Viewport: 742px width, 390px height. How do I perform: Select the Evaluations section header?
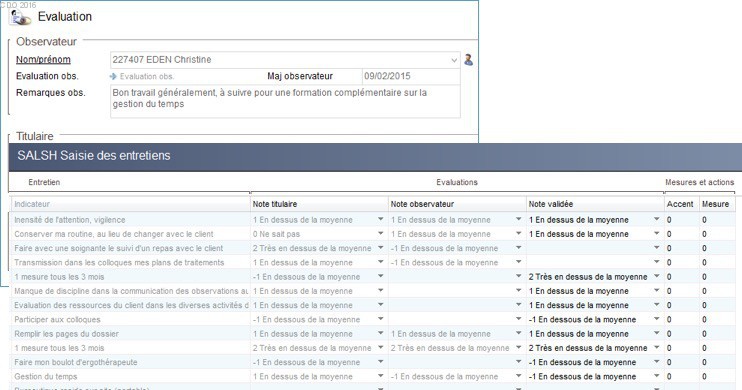[x=457, y=182]
